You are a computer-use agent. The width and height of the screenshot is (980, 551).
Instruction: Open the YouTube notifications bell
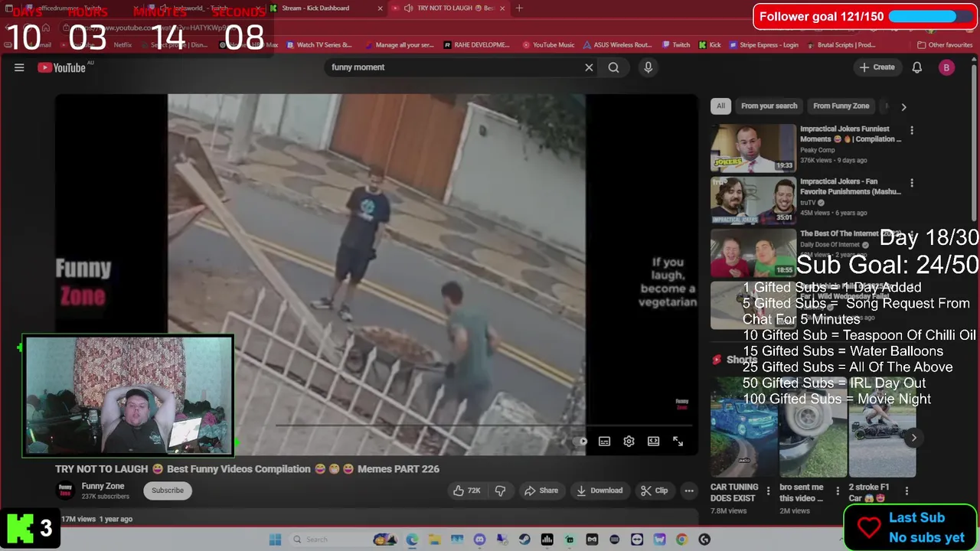point(916,67)
